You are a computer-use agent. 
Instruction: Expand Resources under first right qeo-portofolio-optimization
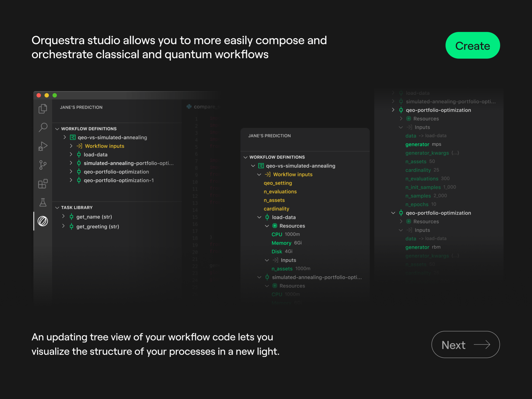401,119
